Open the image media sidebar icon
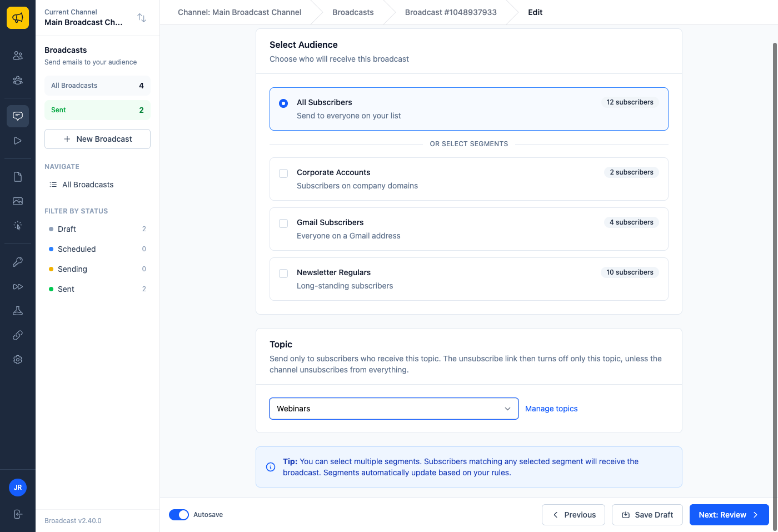 [18, 201]
